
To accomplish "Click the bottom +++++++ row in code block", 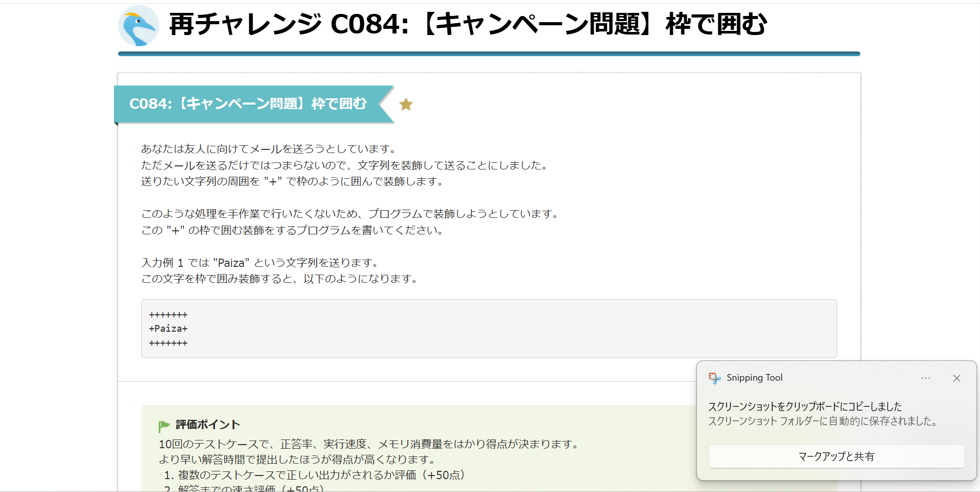I will click(x=169, y=343).
